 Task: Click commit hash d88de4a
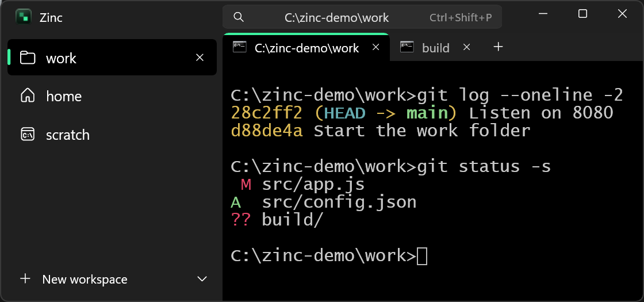coord(267,131)
